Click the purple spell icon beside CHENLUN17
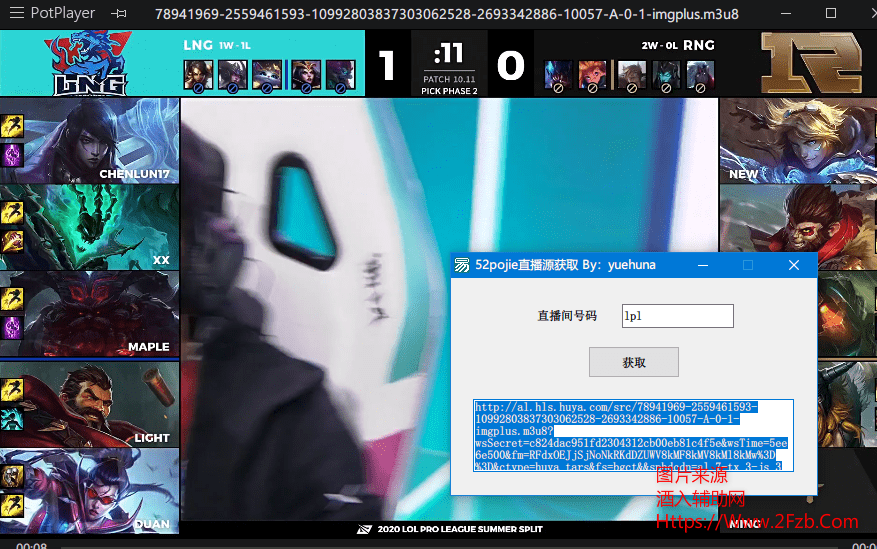This screenshot has width=877, height=549. [x=12, y=155]
